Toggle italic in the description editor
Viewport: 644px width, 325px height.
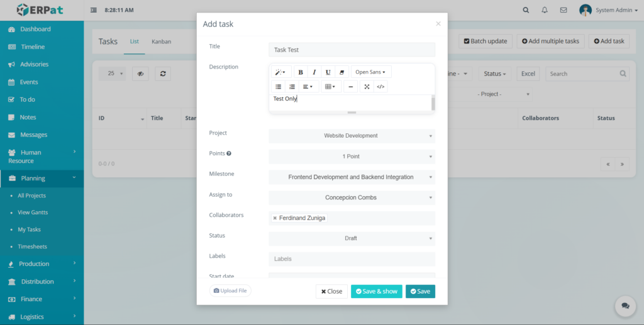coord(314,72)
